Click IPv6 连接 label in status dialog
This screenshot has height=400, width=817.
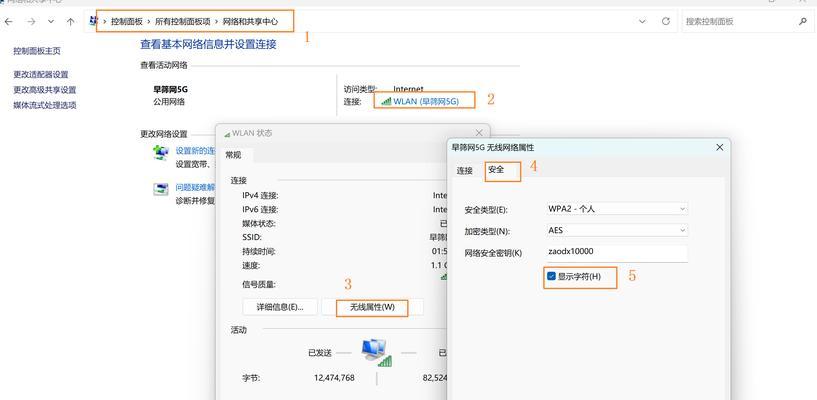[260, 209]
